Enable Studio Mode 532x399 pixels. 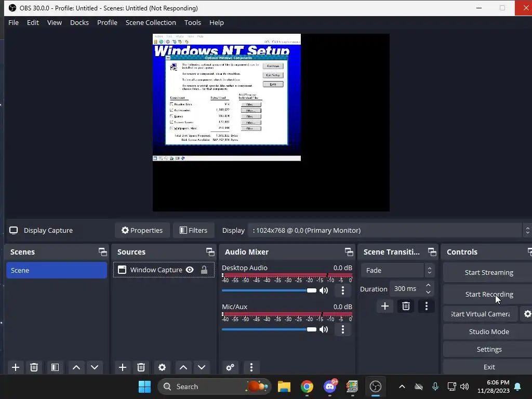488,332
